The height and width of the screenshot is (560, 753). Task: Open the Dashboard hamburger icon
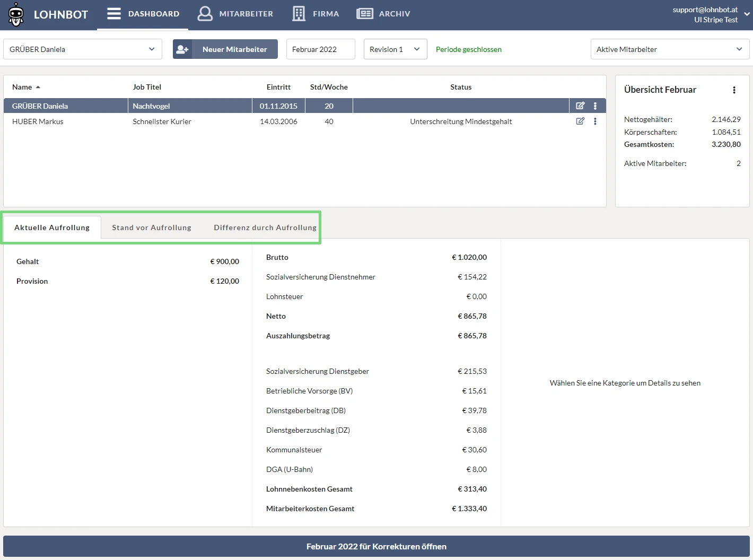click(x=114, y=14)
